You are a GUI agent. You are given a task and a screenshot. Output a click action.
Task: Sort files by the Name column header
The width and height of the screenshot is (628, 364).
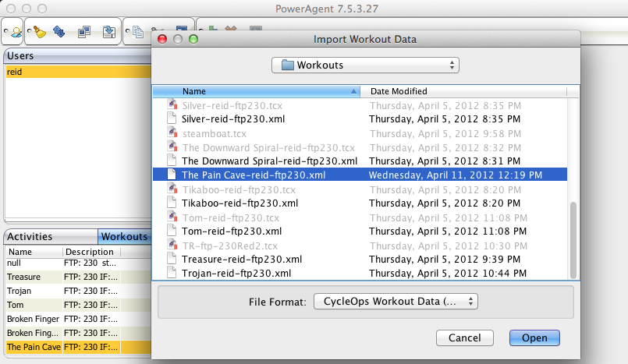point(257,91)
